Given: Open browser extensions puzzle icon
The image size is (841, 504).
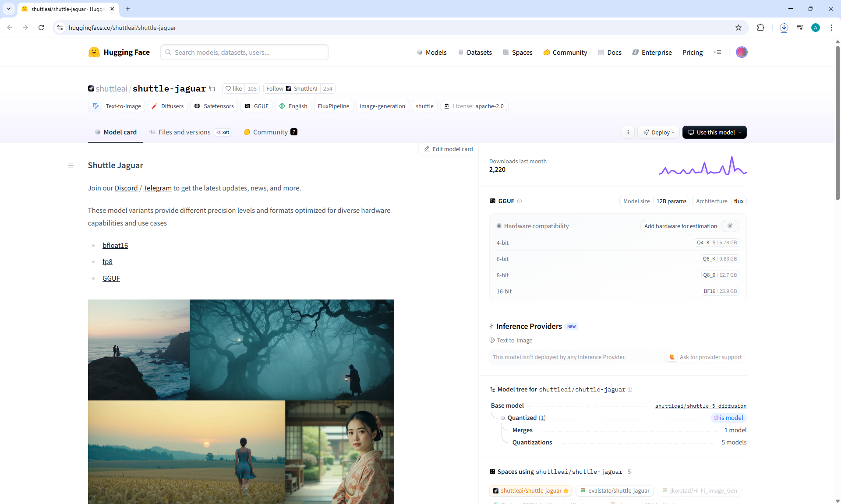Looking at the screenshot, I should (x=760, y=28).
